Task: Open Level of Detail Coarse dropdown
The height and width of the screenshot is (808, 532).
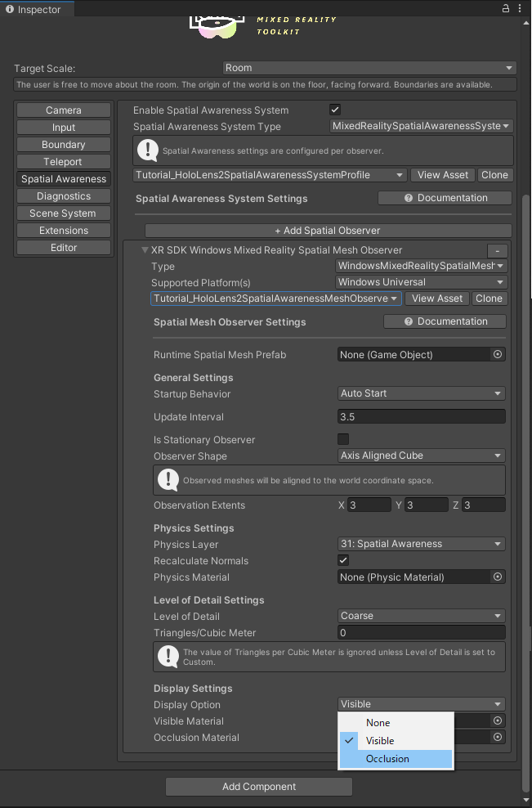Action: 422,616
